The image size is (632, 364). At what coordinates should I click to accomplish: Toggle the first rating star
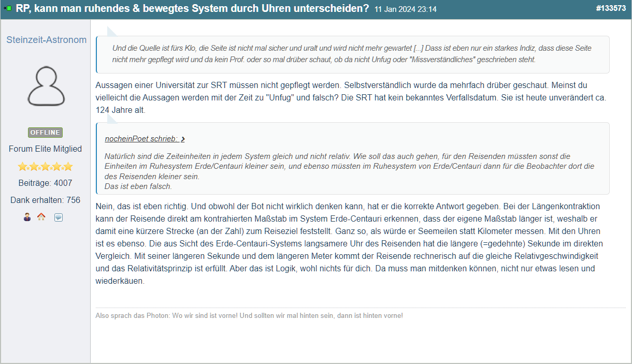coord(22,167)
